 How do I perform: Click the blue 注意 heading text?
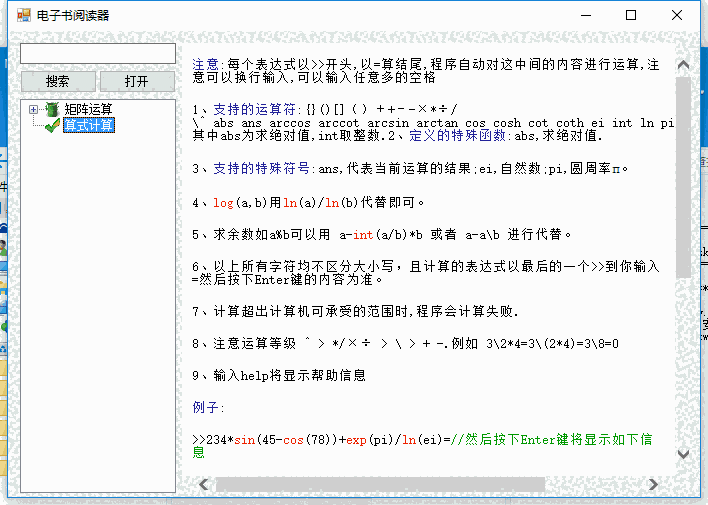[205, 65]
